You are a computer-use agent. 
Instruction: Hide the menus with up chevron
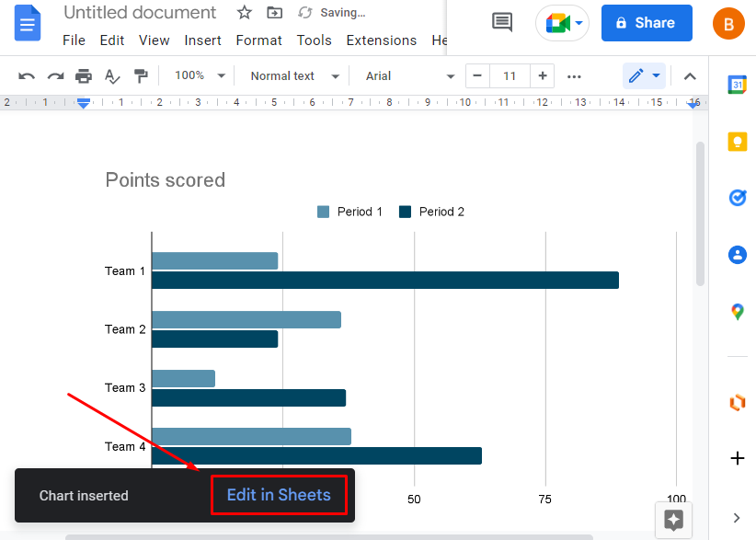690,76
